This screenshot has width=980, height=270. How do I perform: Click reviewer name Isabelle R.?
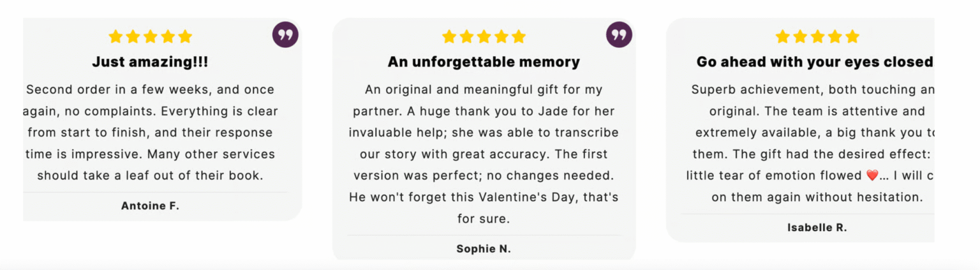(817, 227)
